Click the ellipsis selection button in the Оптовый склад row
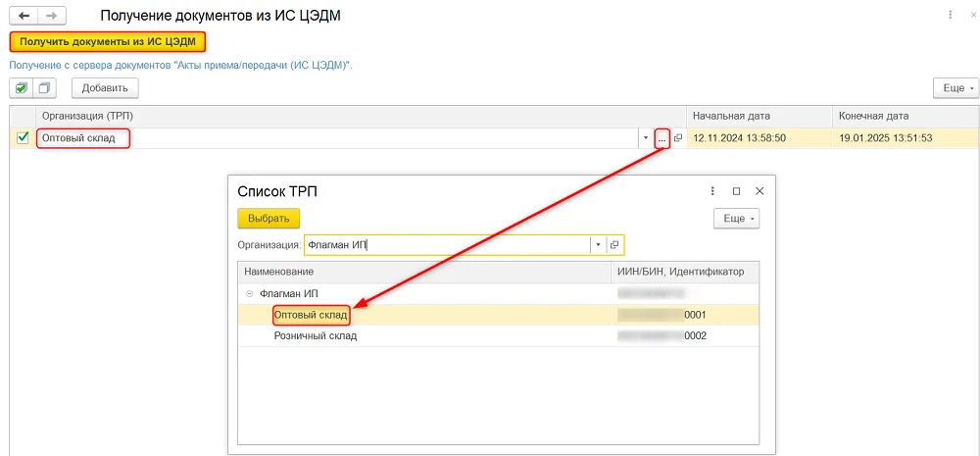The height and width of the screenshot is (456, 980). [x=661, y=139]
